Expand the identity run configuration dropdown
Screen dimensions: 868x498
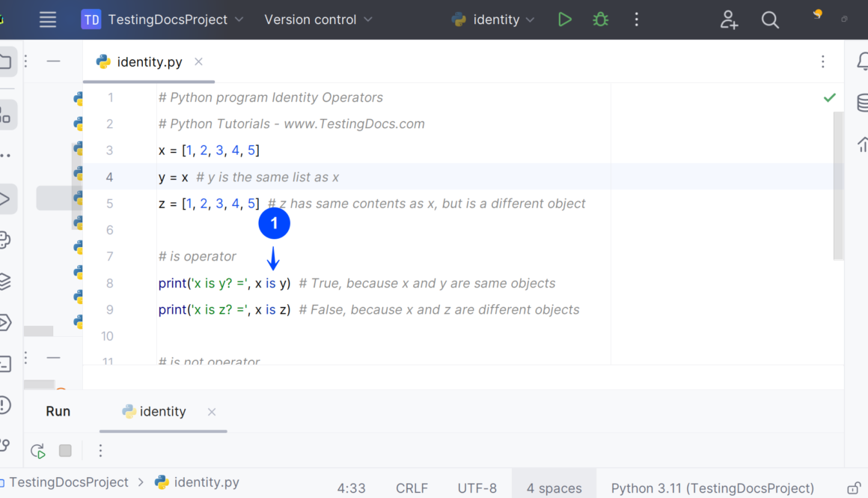click(x=494, y=20)
